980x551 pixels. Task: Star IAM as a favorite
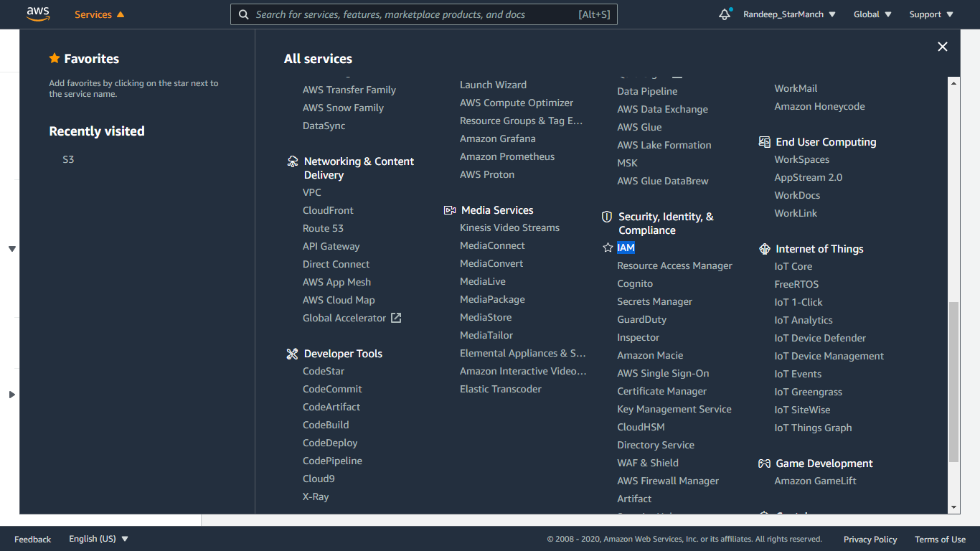click(x=608, y=248)
